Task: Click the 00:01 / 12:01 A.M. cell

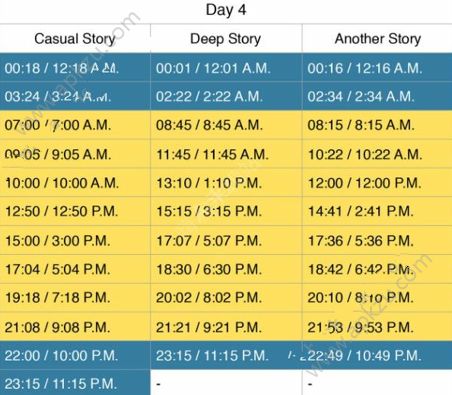Action: tap(226, 68)
